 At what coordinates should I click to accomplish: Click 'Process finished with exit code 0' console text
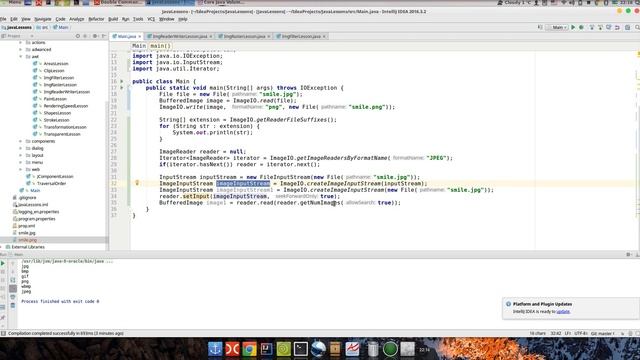(60, 301)
